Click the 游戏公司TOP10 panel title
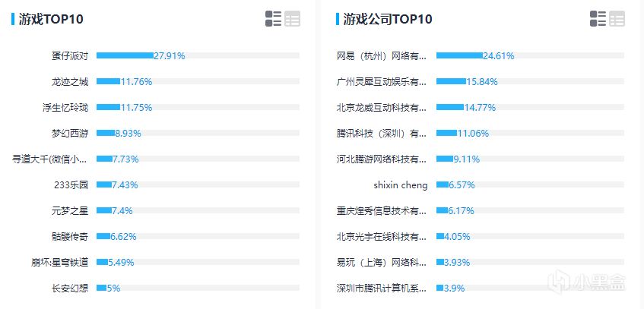This screenshot has width=644, height=309. (x=387, y=19)
